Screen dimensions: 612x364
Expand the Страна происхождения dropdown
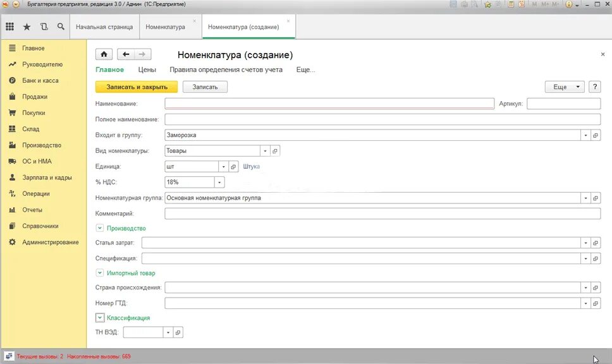click(585, 288)
